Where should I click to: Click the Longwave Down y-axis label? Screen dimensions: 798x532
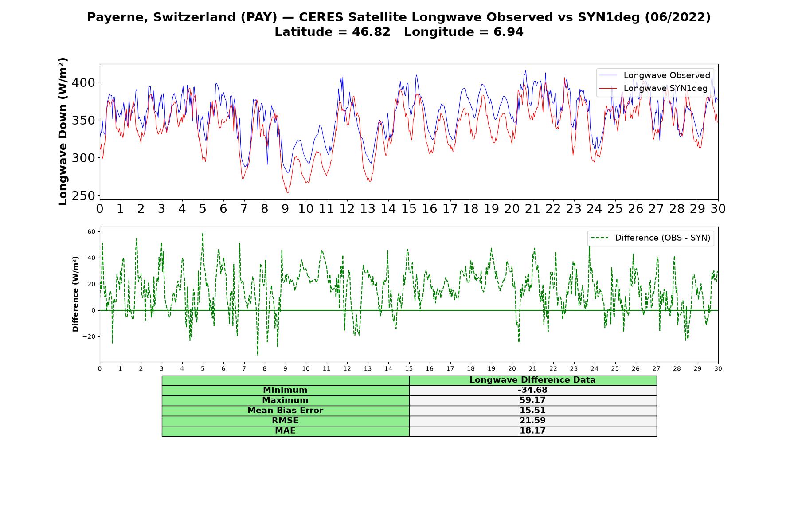(63, 131)
